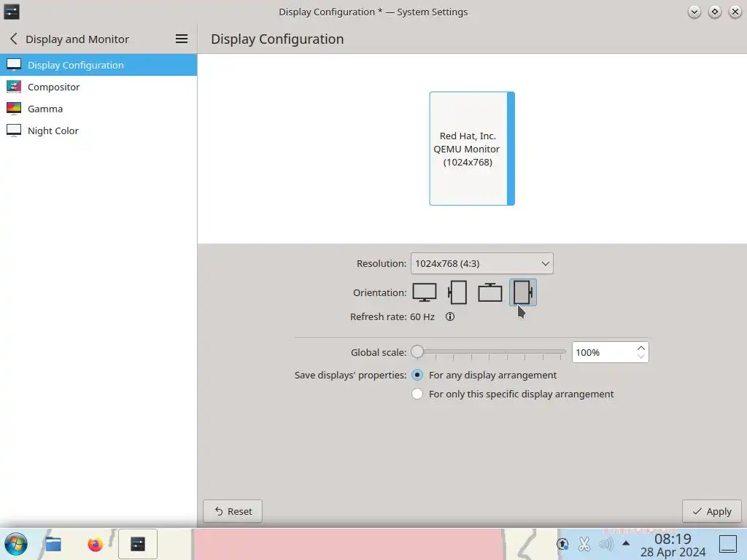Select the QEMU Monitor display preview
Viewport: 747px width, 560px height.
[472, 149]
